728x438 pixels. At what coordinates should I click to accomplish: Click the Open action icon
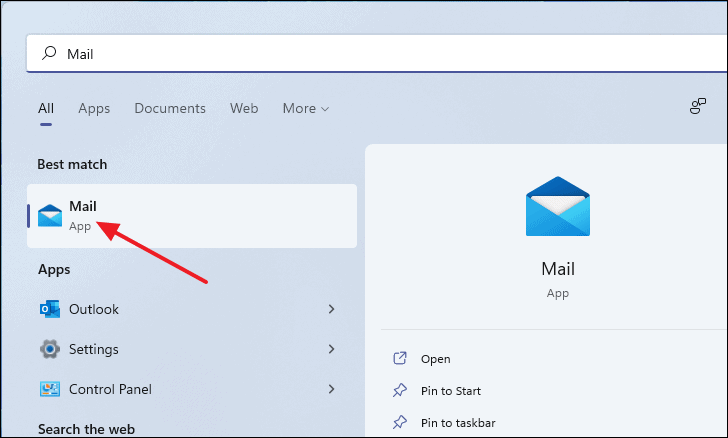pyautogui.click(x=400, y=358)
